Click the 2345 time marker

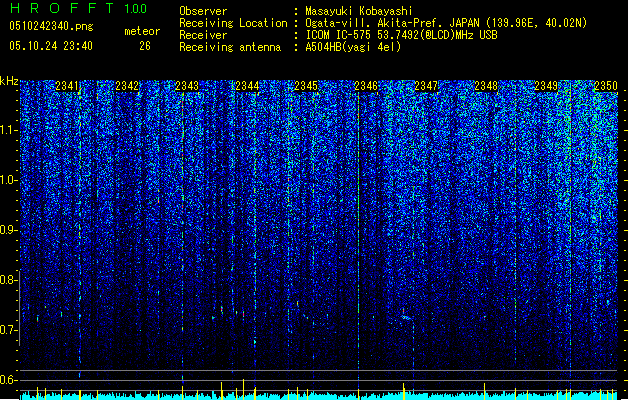(x=306, y=86)
